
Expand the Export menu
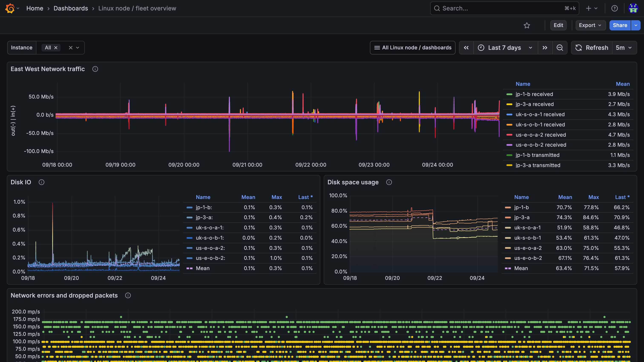click(x=590, y=25)
